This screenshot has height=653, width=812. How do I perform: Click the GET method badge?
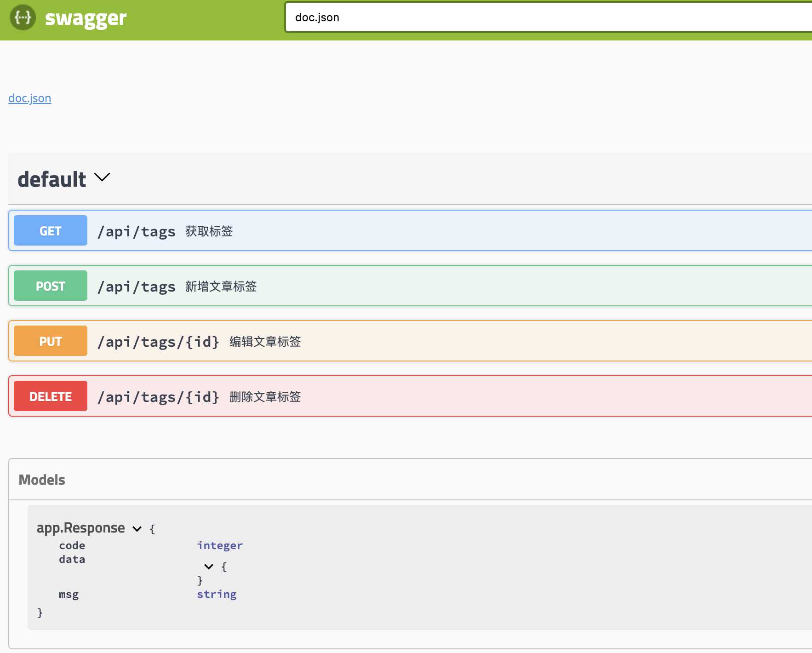(51, 230)
